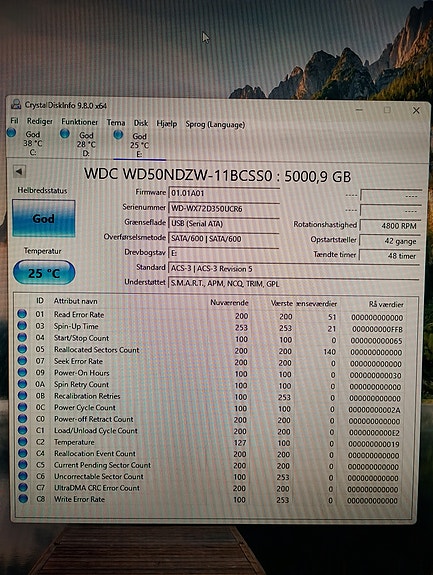Image resolution: width=433 pixels, height=575 pixels.
Task: Click status orb for Read Error Rate
Action: click(x=22, y=314)
